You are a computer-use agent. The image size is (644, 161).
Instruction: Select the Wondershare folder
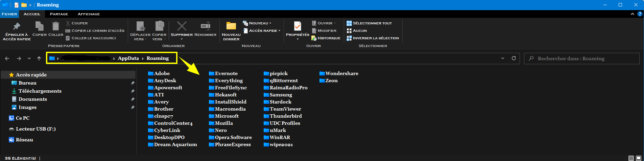339,73
